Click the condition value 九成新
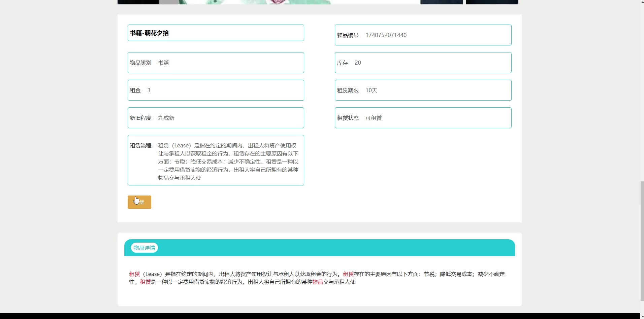Viewport: 644px width, 319px height. (166, 118)
